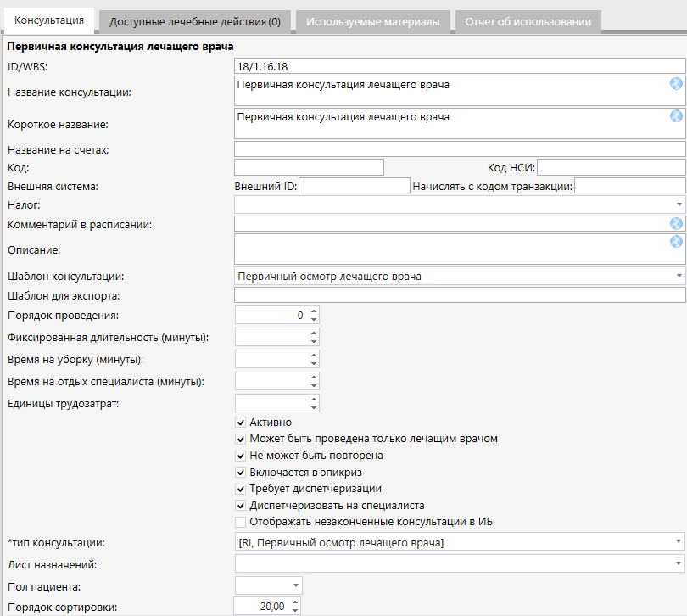The height and width of the screenshot is (616, 687).
Task: Open Доступные лечебные действия tab
Action: point(195,22)
